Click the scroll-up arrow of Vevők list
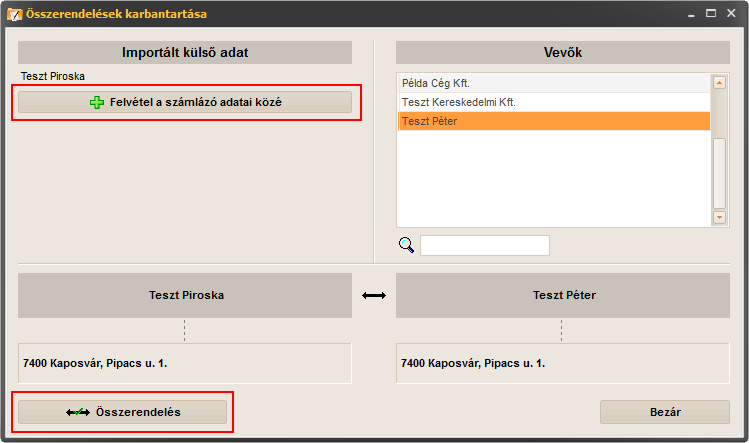The height and width of the screenshot is (443, 749). pyautogui.click(x=719, y=83)
